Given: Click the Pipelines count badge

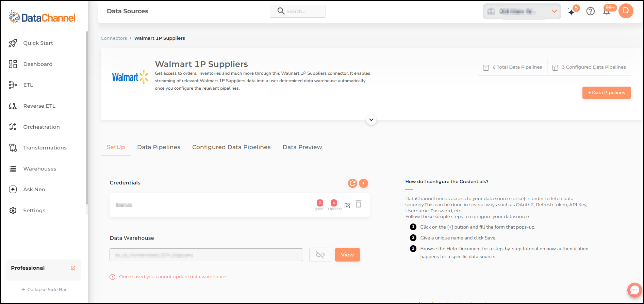Looking at the screenshot, I should tap(334, 203).
